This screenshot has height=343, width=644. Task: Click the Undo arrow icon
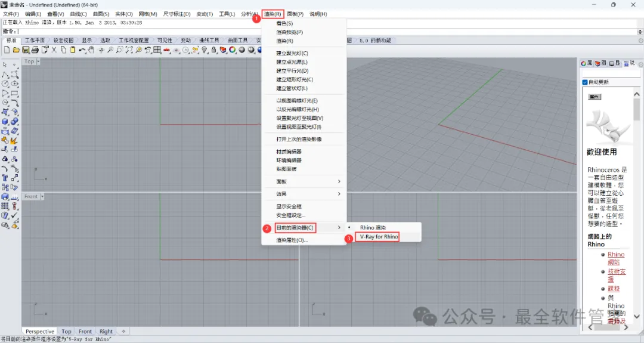pos(82,50)
